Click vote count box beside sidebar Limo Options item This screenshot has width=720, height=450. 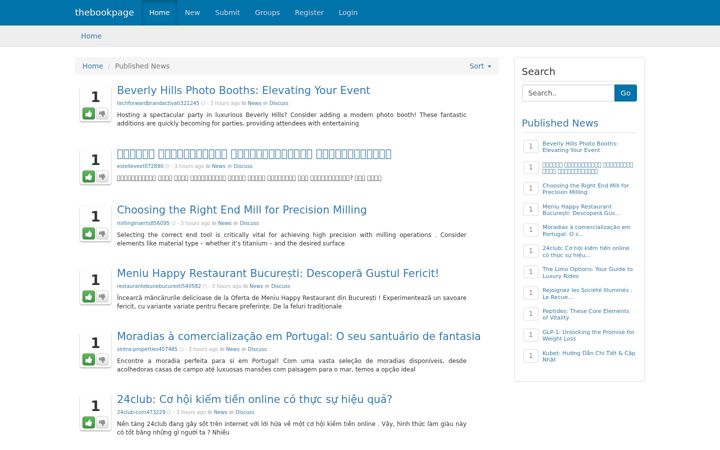[531, 272]
